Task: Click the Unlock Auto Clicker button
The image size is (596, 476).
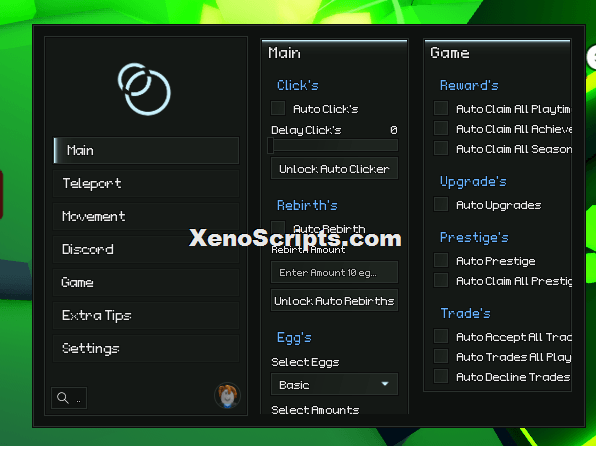Action: coord(334,168)
